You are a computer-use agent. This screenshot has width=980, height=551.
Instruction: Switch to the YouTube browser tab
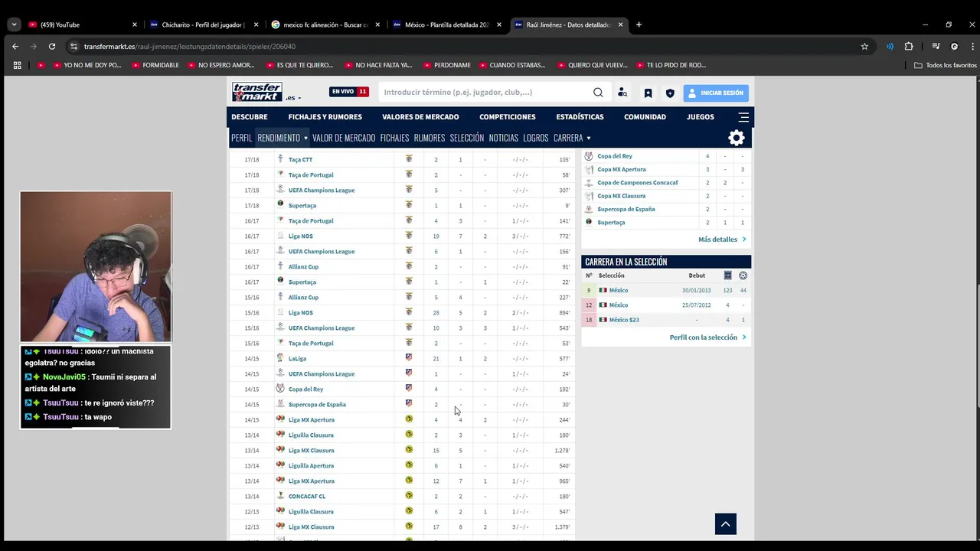83,24
